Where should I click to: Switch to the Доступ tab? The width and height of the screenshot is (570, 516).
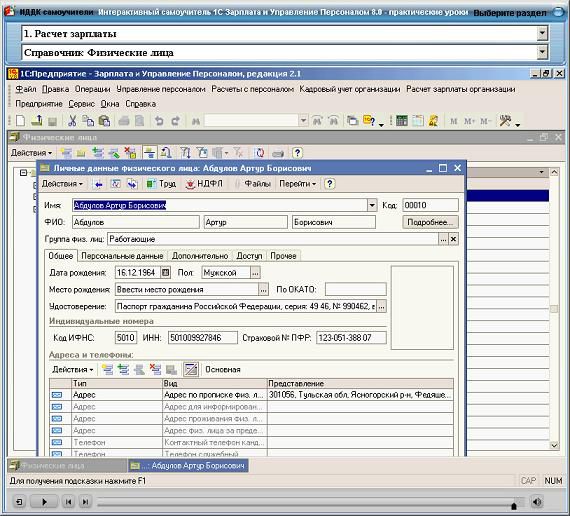click(x=249, y=256)
